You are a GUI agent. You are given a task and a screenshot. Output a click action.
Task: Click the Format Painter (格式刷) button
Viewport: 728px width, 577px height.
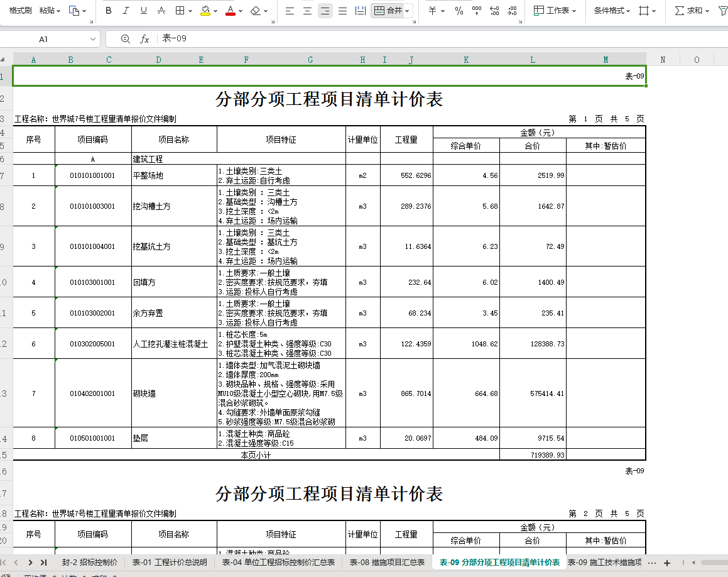tap(21, 10)
